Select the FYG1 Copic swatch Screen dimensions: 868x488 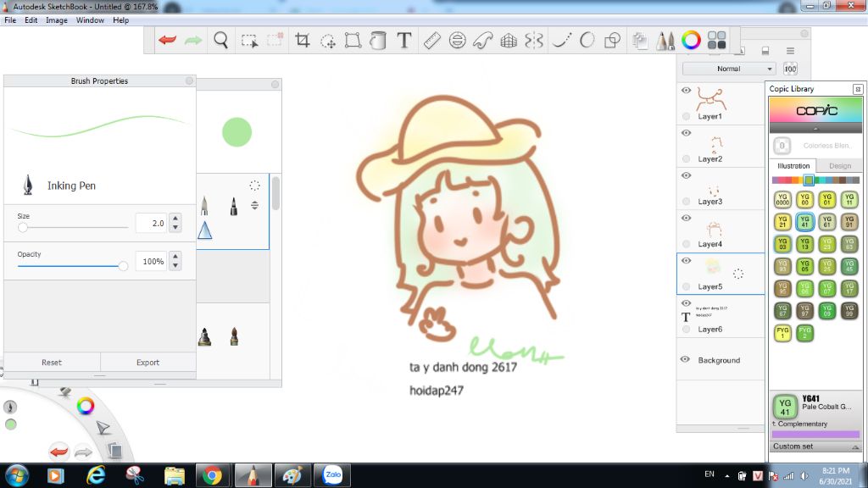tap(782, 332)
